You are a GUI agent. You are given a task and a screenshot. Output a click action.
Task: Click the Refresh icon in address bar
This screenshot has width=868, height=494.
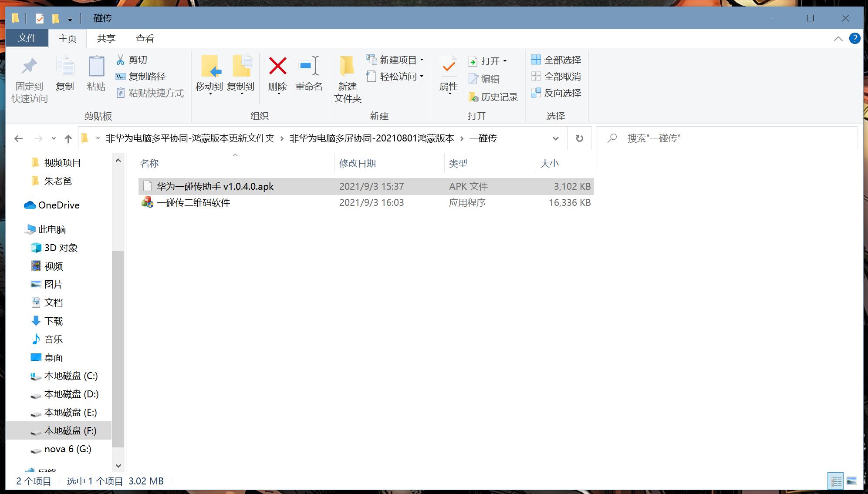[x=579, y=138]
